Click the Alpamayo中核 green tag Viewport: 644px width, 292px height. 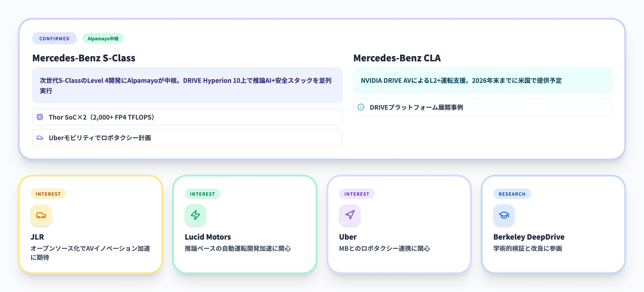(103, 39)
